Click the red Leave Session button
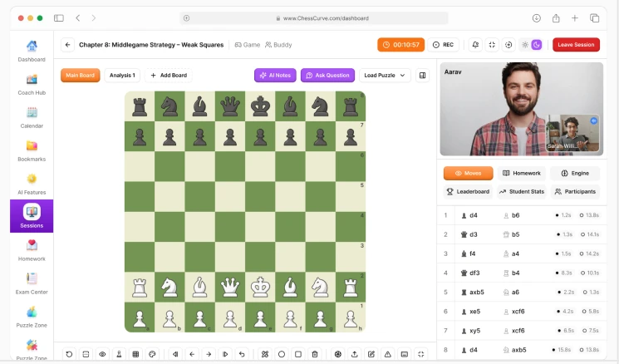 [576, 45]
